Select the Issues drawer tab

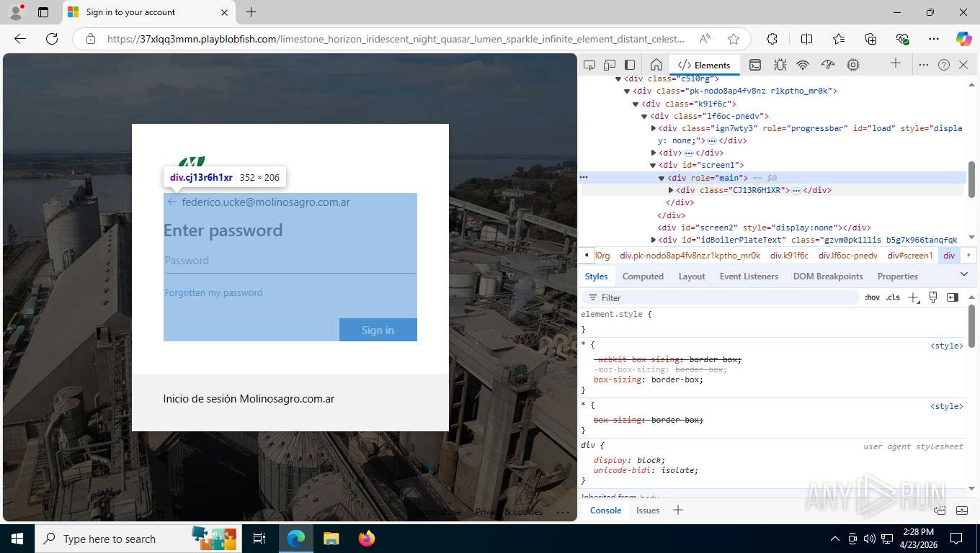(648, 510)
